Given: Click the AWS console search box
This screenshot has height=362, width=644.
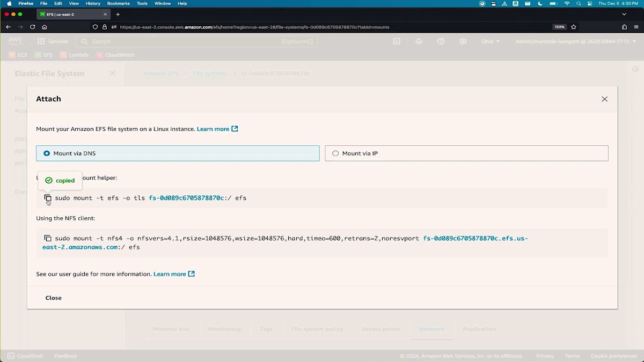Looking at the screenshot, I should [x=196, y=41].
